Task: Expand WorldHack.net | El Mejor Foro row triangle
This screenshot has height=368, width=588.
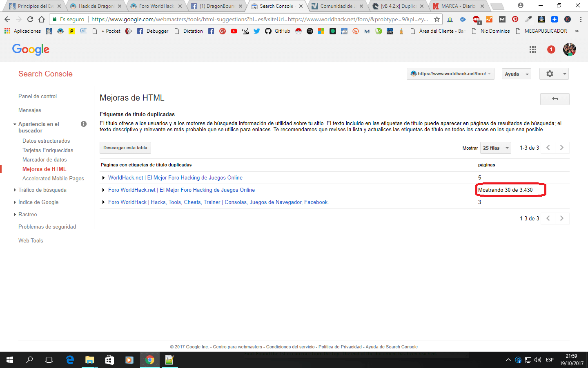Action: [103, 177]
